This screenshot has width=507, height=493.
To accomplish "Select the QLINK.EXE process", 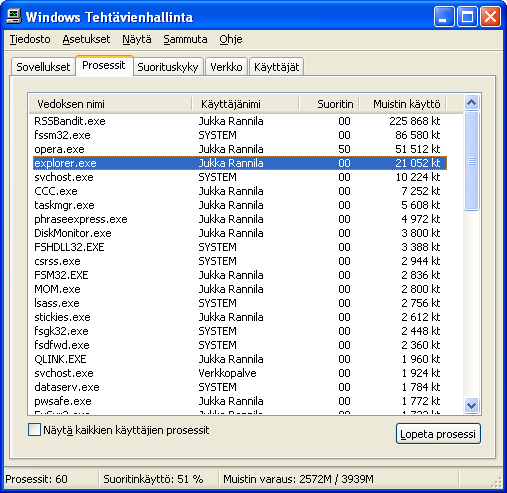I will coord(240,359).
